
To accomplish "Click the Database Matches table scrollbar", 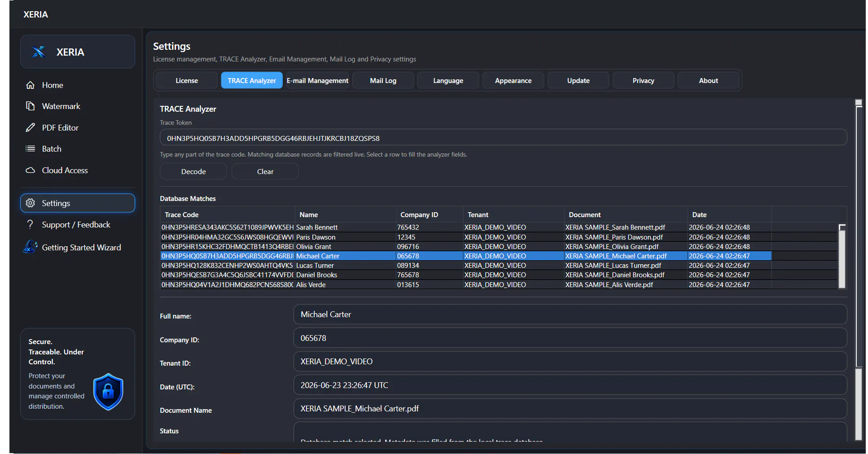I will coord(842,256).
